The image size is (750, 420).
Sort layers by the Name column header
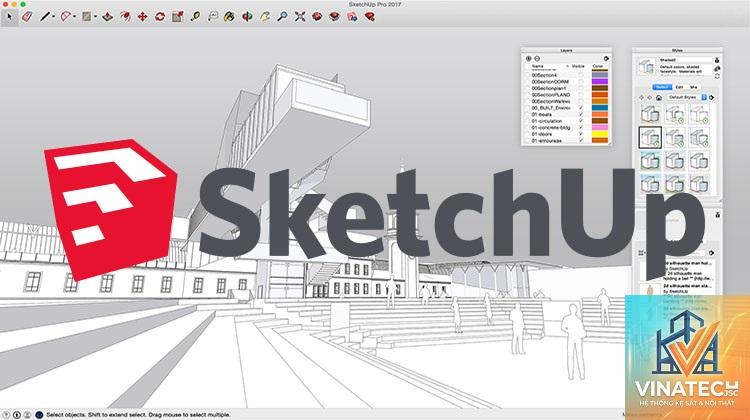click(x=538, y=66)
